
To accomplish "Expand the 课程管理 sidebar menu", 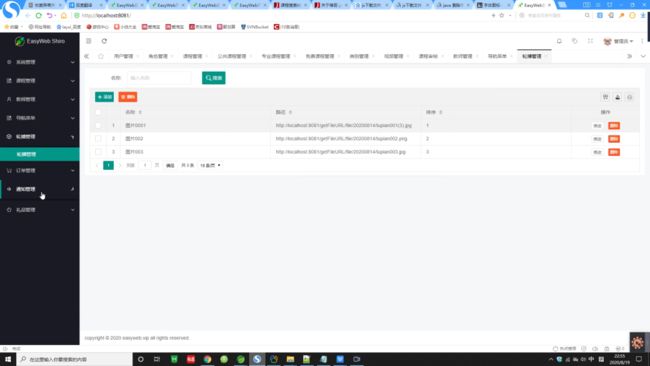I will (x=40, y=80).
